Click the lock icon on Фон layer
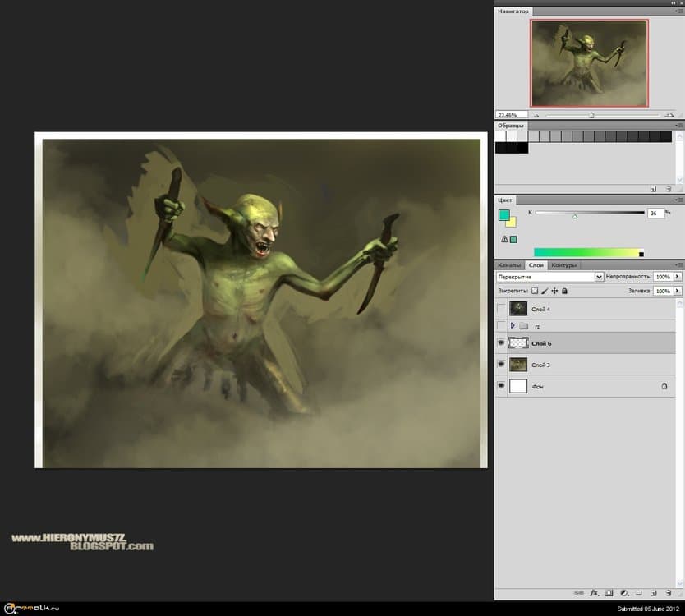Viewport: 685px width, 616px height. click(x=664, y=386)
